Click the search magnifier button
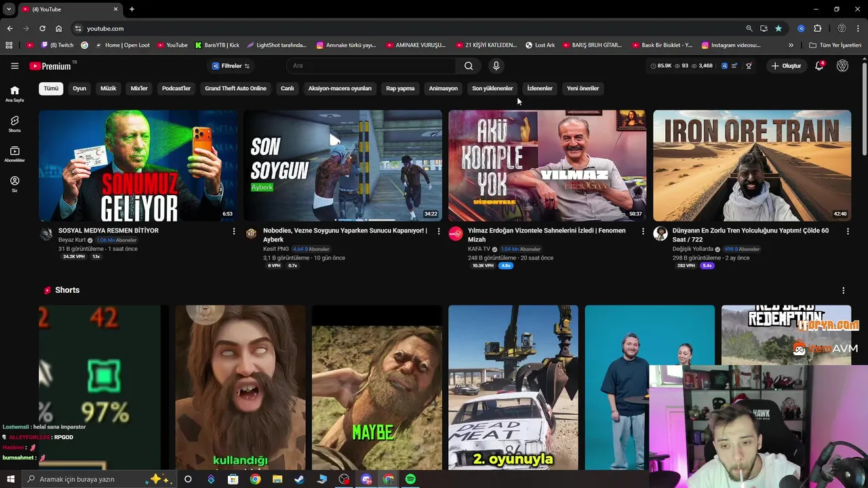868x488 pixels. (x=469, y=66)
